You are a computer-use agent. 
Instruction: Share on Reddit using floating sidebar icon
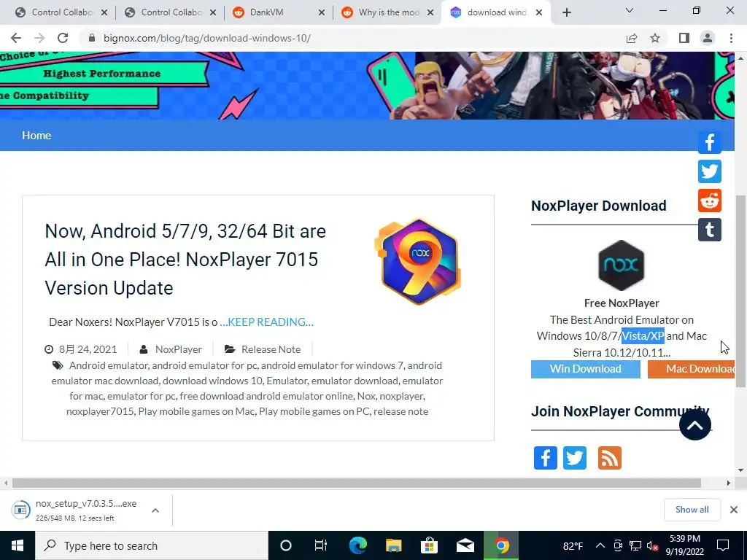(709, 201)
